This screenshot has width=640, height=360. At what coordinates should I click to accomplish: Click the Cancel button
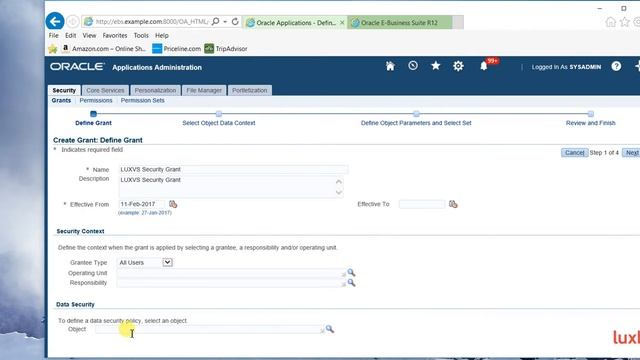tap(574, 153)
